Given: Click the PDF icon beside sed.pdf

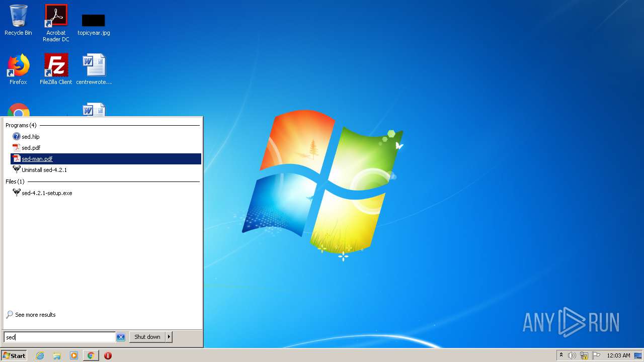Looking at the screenshot, I should click(x=17, y=148).
